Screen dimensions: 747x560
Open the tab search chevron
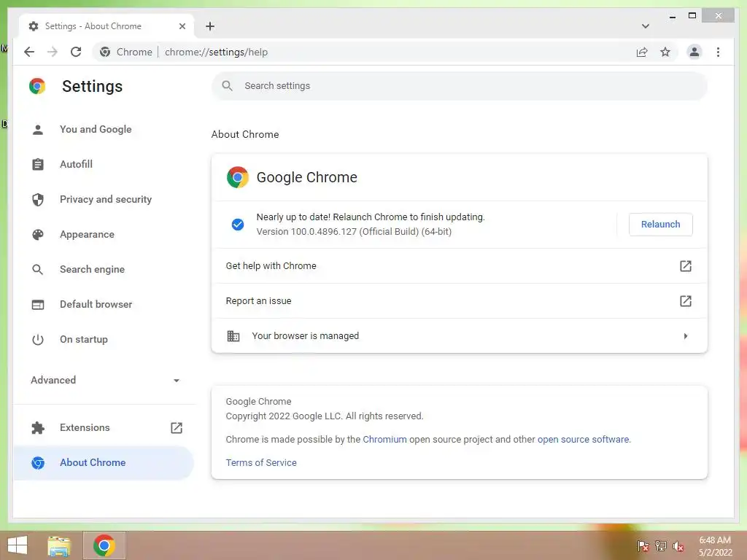coord(645,26)
